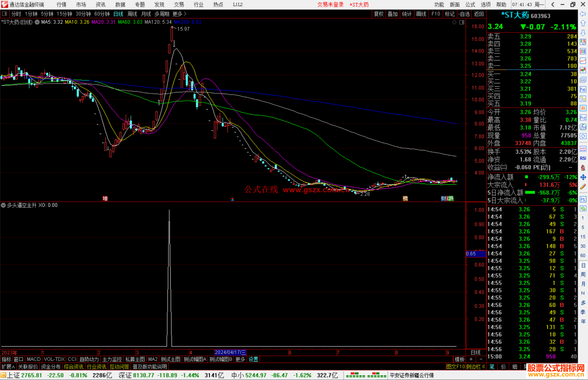This screenshot has height=380, width=588.
Task: Click the back arrow icon in right sidebar
Action: pos(583,14)
